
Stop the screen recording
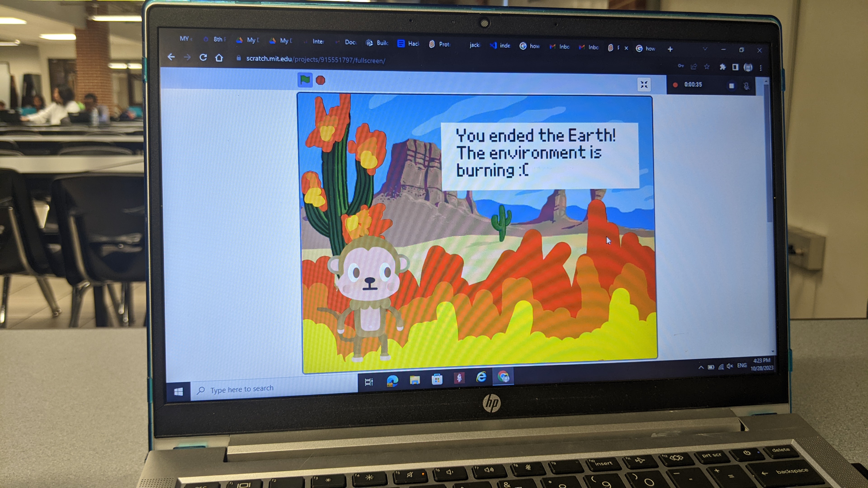tap(731, 86)
